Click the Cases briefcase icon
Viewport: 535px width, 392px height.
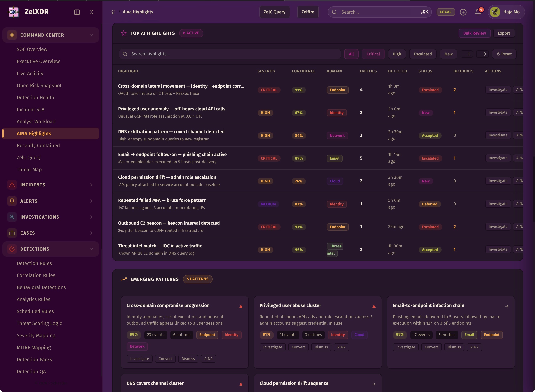(12, 233)
